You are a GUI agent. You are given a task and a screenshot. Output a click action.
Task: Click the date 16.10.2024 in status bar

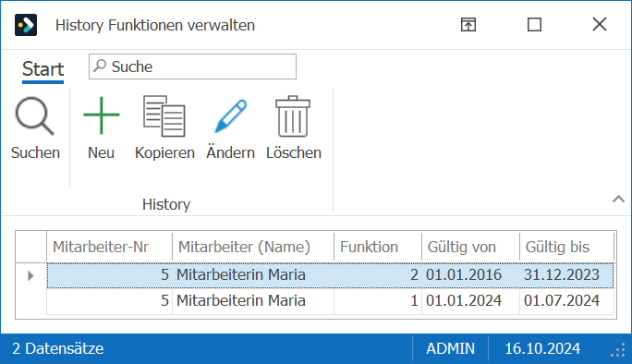click(x=542, y=348)
